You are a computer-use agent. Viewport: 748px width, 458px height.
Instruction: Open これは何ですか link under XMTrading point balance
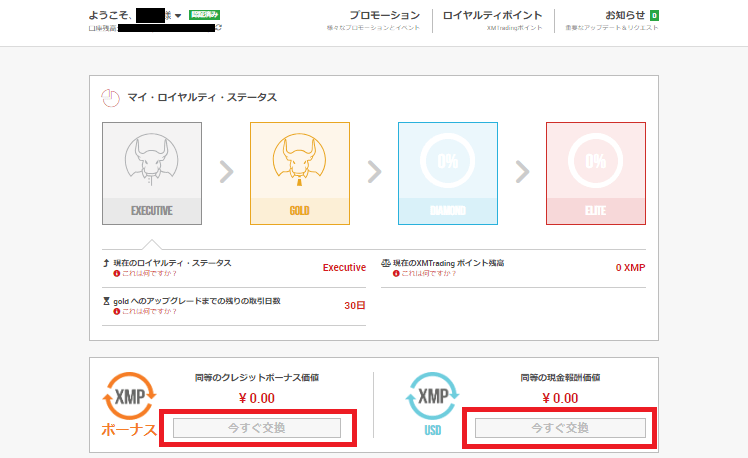tap(429, 273)
